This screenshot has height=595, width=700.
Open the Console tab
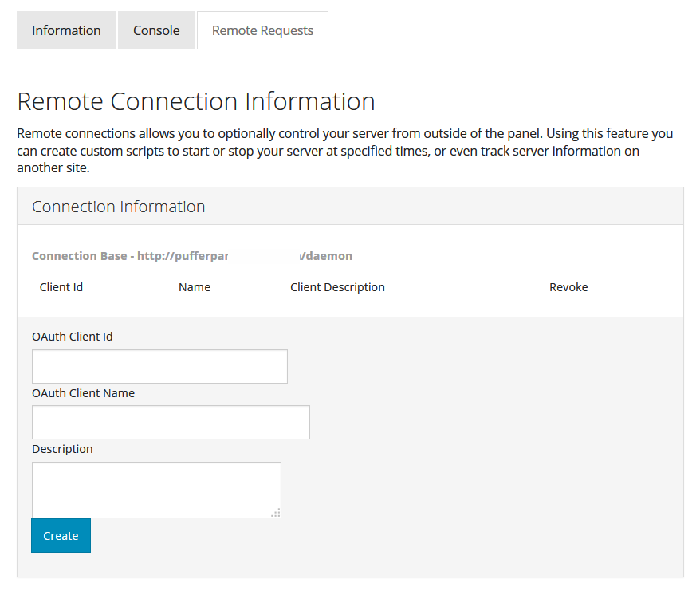pyautogui.click(x=156, y=30)
